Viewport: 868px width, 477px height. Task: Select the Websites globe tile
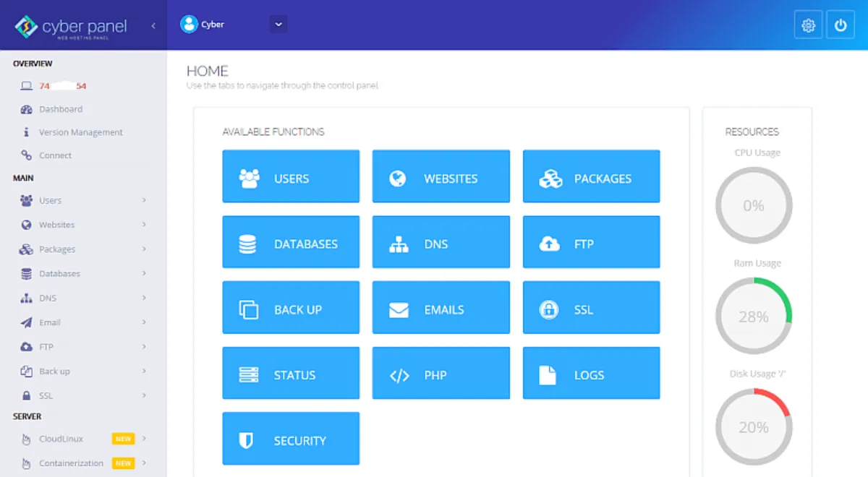[441, 176]
